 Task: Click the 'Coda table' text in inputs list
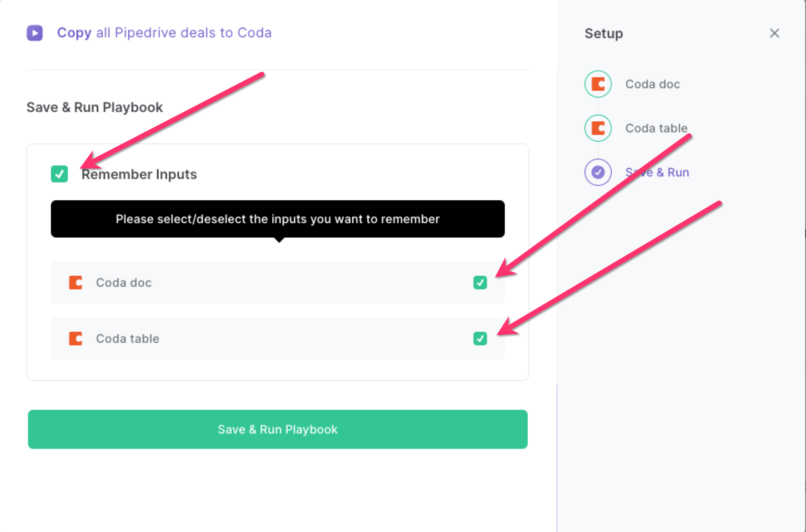click(128, 339)
